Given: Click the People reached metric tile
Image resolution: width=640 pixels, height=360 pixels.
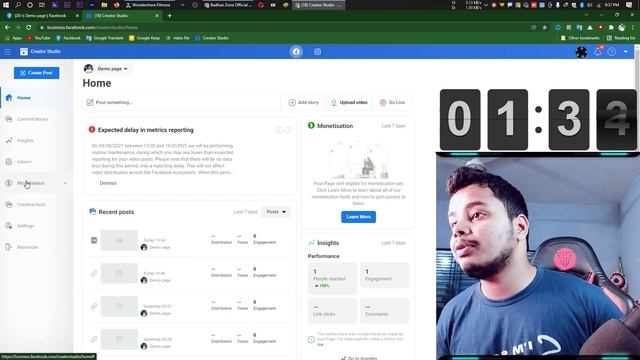Looking at the screenshot, I should click(332, 278).
